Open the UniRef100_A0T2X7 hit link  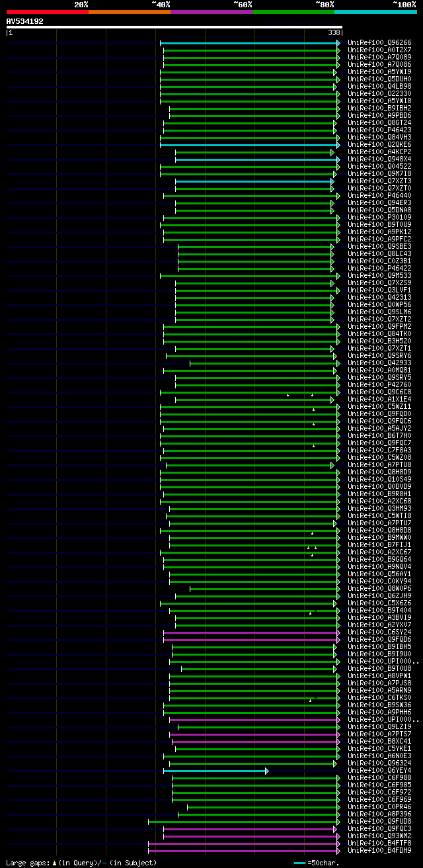379,50
